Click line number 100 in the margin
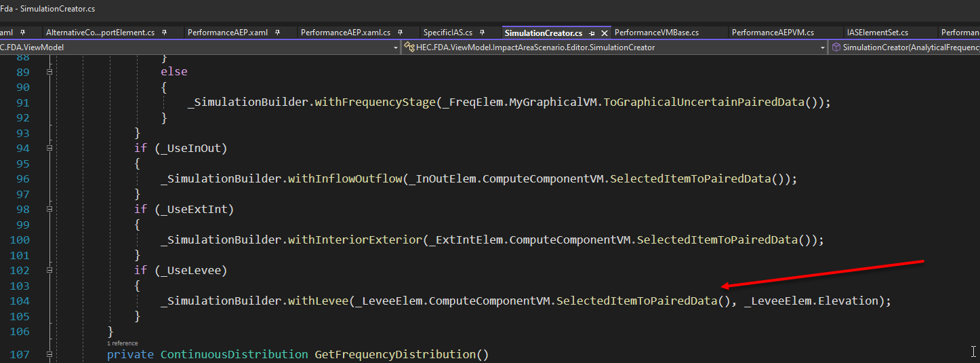This screenshot has height=363, width=980. tap(20, 240)
